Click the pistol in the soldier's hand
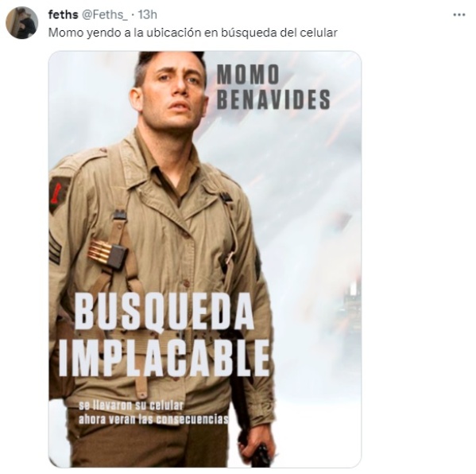 [260, 455]
